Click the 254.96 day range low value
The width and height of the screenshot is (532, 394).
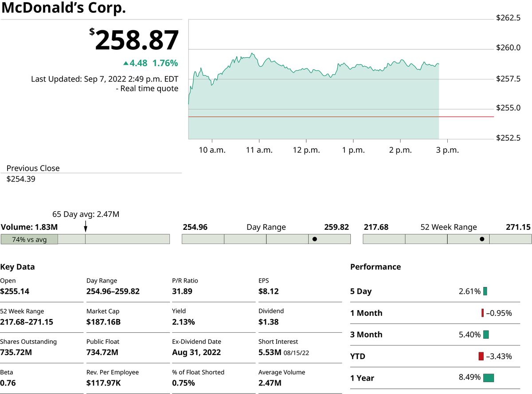(195, 227)
